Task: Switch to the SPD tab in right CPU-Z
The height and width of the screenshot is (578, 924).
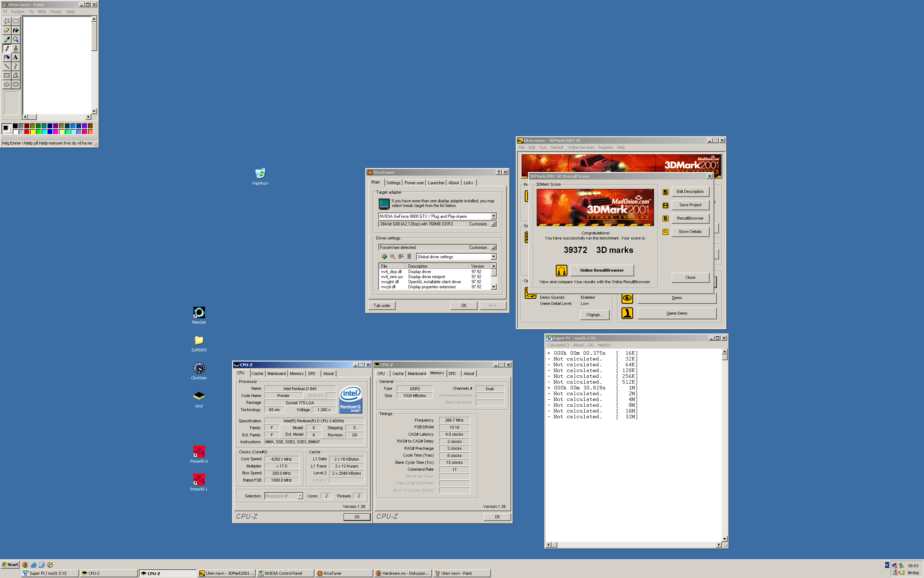Action: coord(452,374)
